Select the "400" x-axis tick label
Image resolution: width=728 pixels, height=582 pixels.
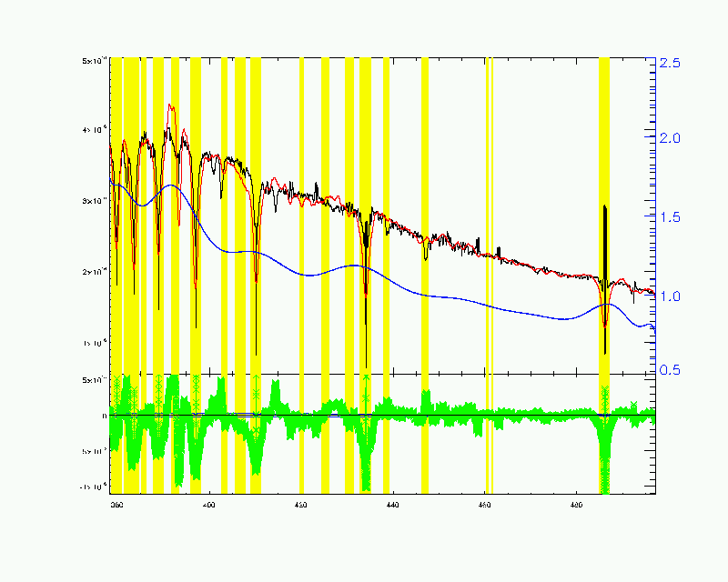tap(209, 505)
